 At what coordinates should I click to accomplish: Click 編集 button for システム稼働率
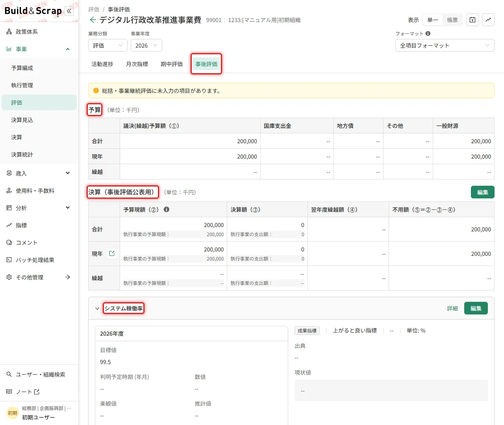coord(476,308)
